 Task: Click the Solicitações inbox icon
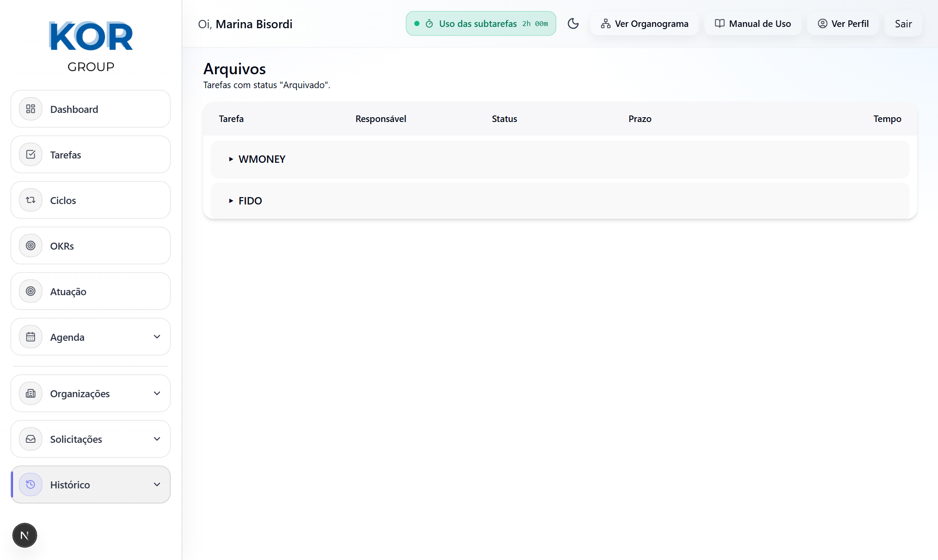tap(30, 439)
